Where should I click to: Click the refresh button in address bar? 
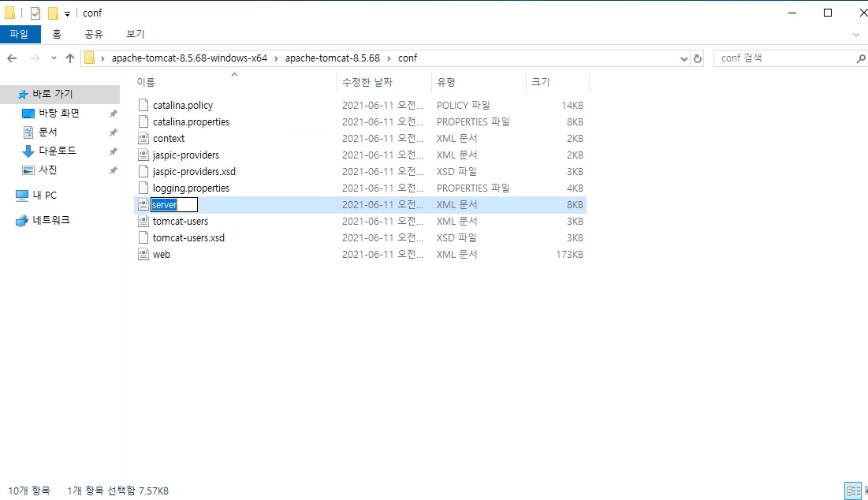tap(698, 58)
